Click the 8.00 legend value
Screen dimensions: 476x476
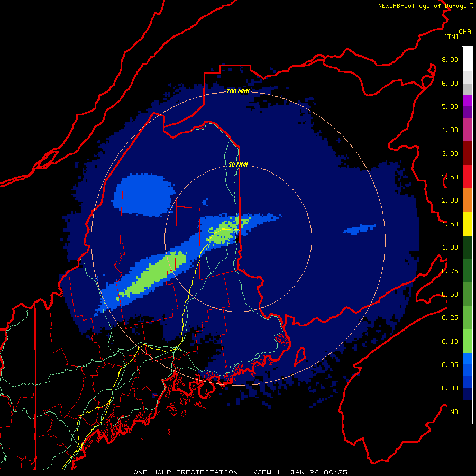[x=450, y=59]
